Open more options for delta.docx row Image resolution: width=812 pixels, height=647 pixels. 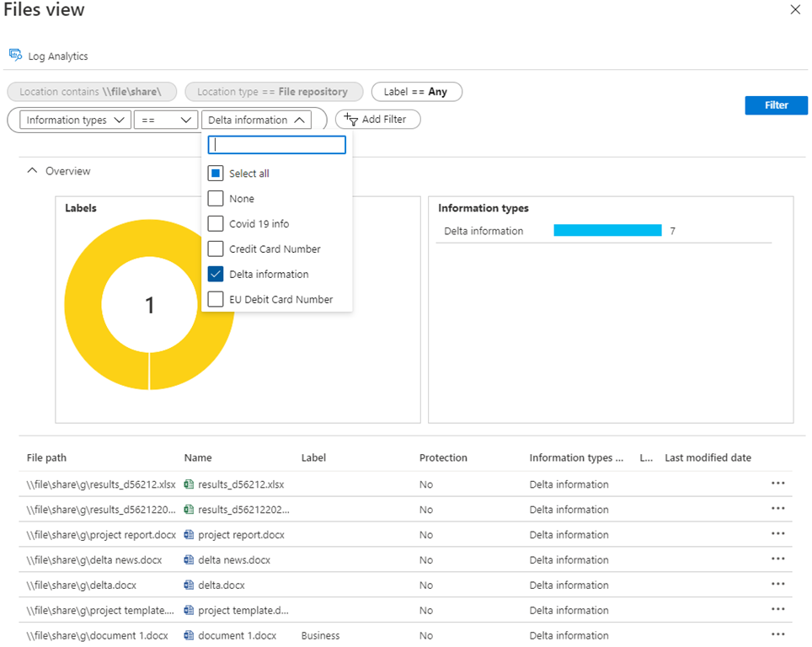coord(777,585)
